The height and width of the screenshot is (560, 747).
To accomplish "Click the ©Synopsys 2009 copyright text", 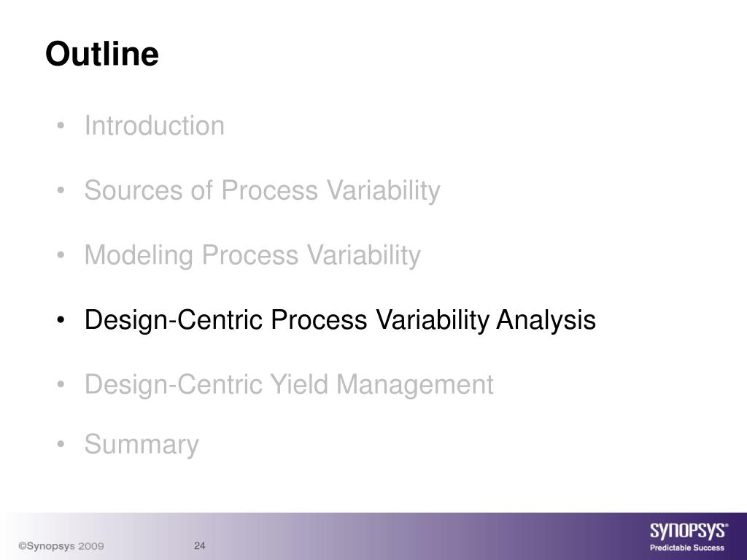I will (x=61, y=546).
